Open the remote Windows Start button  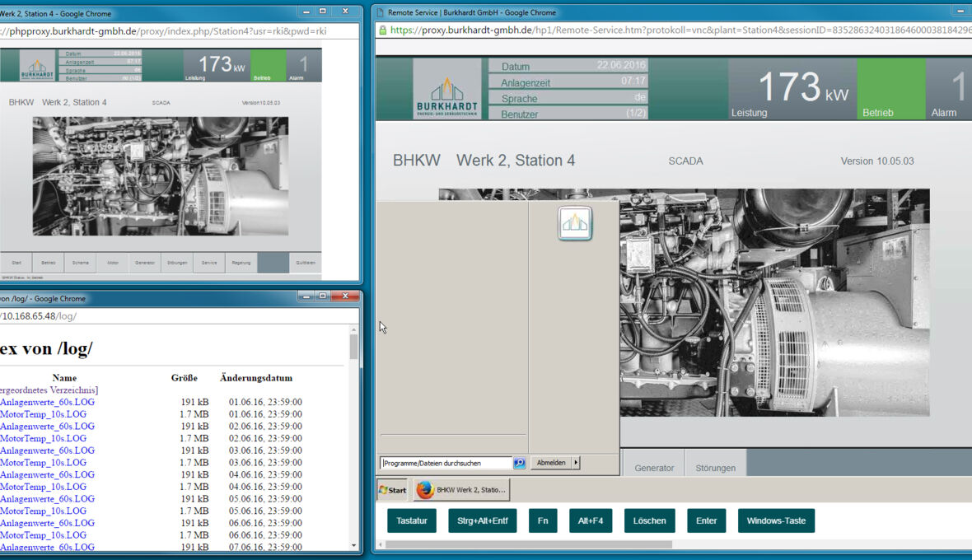pyautogui.click(x=393, y=490)
